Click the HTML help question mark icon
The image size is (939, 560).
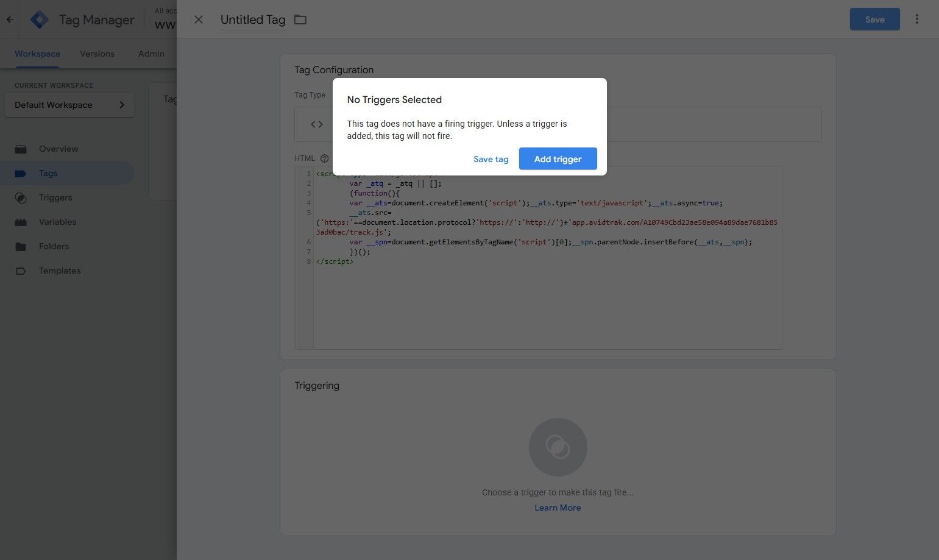coord(324,158)
